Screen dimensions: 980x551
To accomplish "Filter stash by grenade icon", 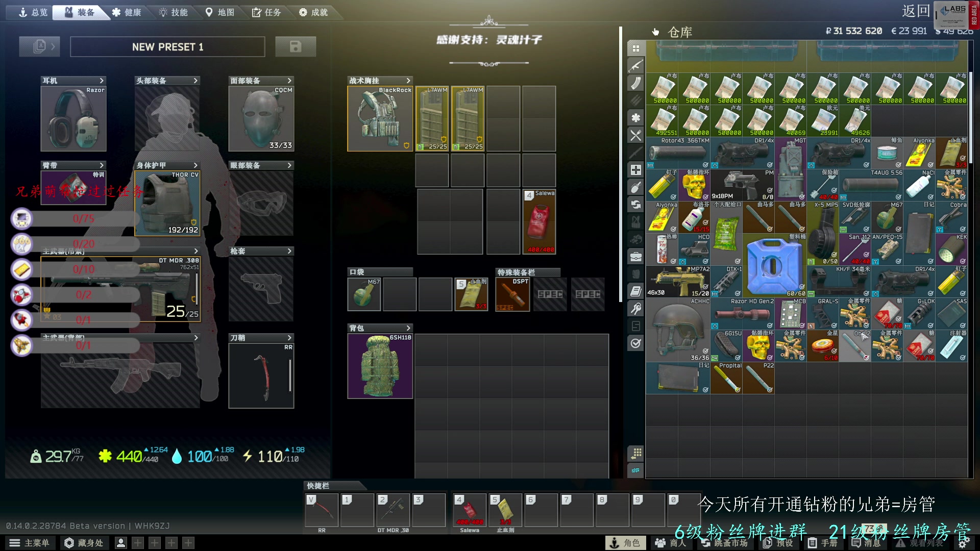I will click(636, 187).
